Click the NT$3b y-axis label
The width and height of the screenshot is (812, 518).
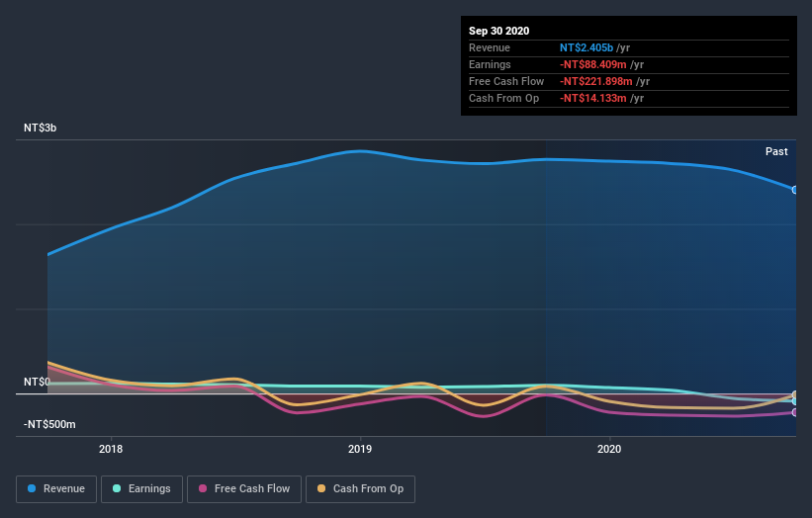click(x=40, y=128)
